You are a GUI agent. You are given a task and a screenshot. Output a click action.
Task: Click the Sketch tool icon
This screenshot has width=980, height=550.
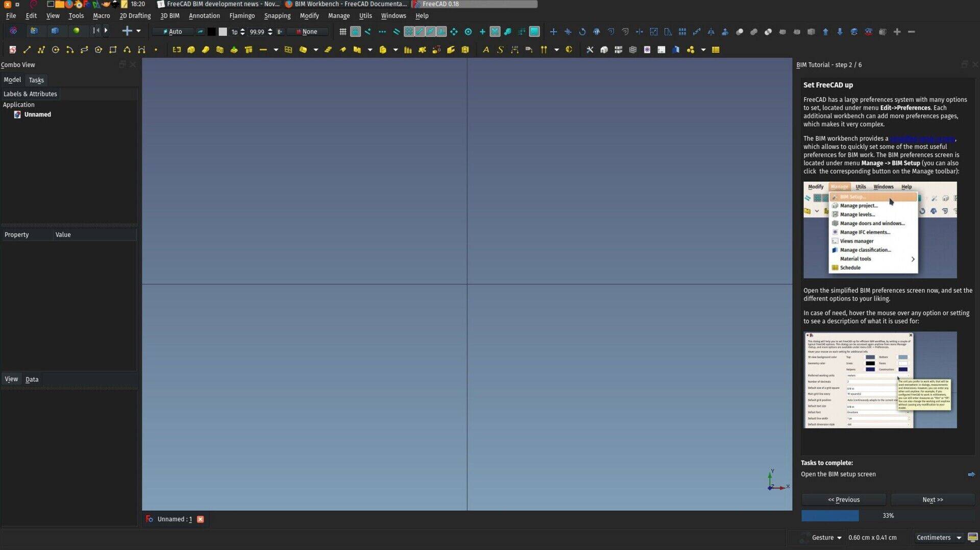(13, 50)
